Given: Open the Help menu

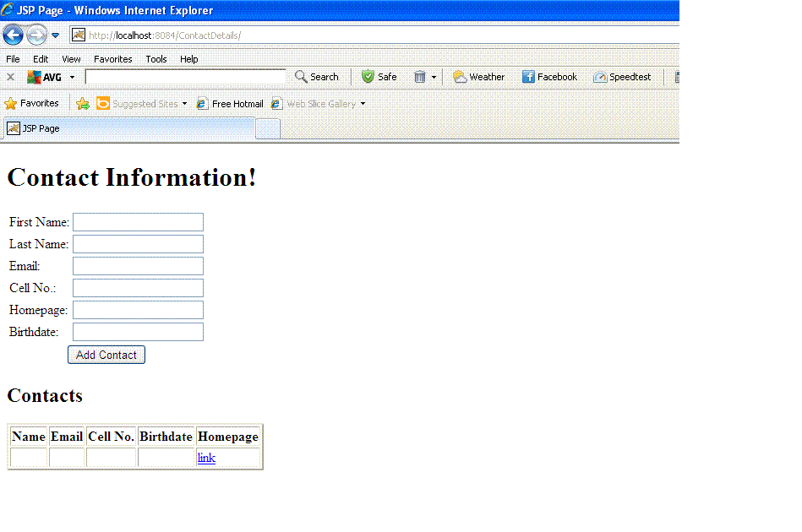Looking at the screenshot, I should [x=188, y=59].
